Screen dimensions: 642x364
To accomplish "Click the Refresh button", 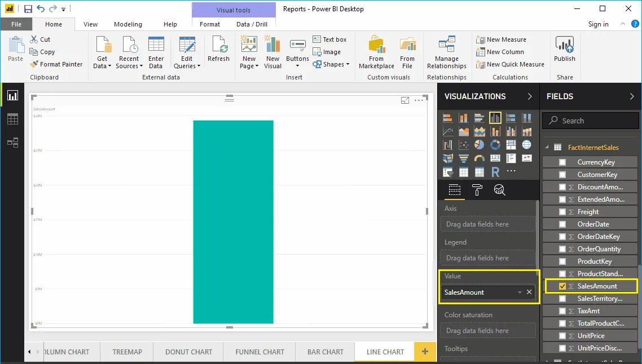I will (x=218, y=51).
